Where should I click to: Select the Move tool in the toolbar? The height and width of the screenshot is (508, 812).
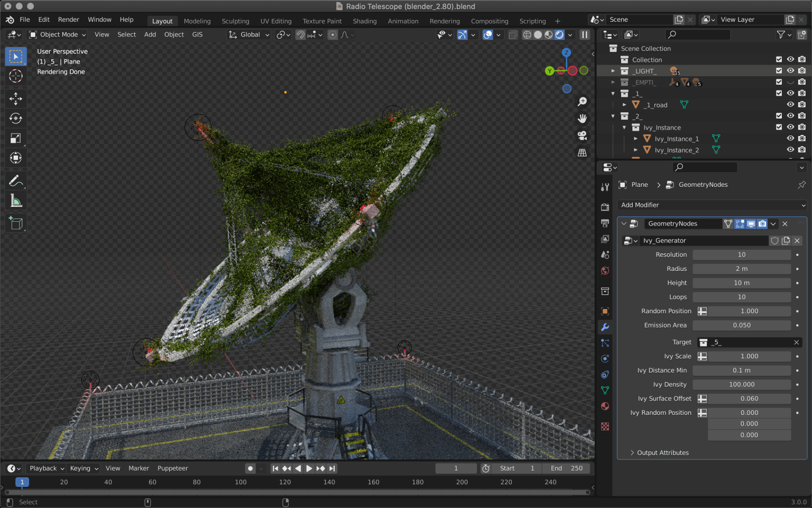tap(15, 98)
